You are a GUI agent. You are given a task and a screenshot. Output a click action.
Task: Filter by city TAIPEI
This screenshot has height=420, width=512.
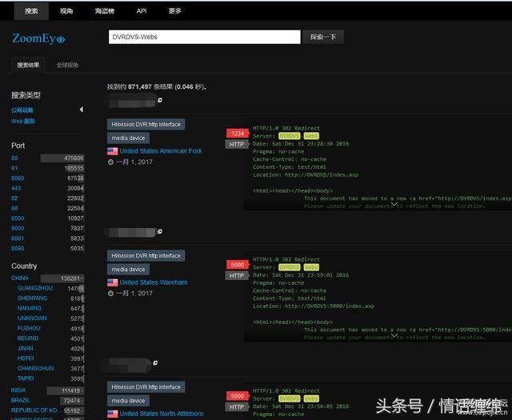click(26, 378)
